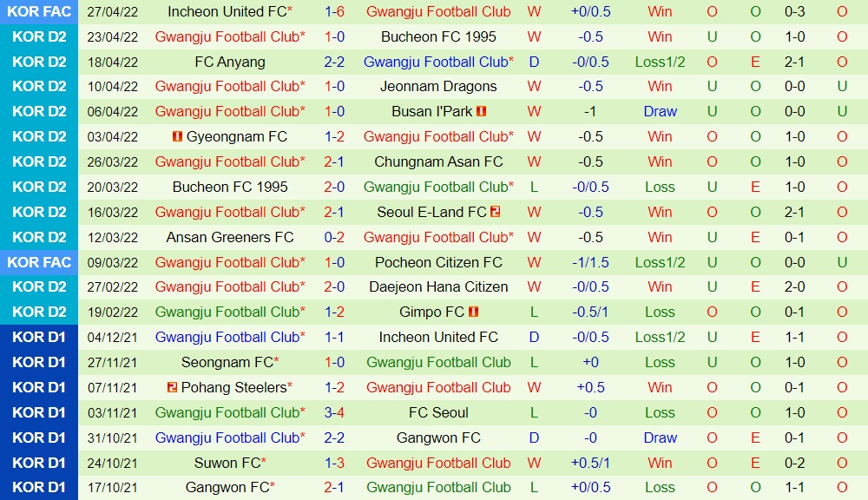
Task: Open Gangwon FC in the 31/10/21 match
Action: [x=438, y=438]
